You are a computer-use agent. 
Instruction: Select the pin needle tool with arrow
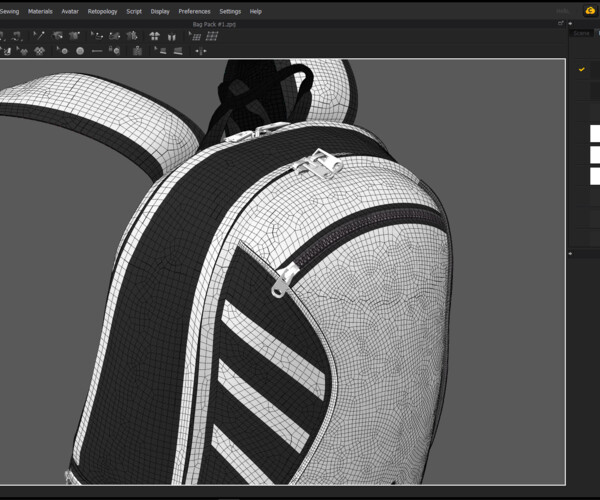pyautogui.click(x=39, y=36)
